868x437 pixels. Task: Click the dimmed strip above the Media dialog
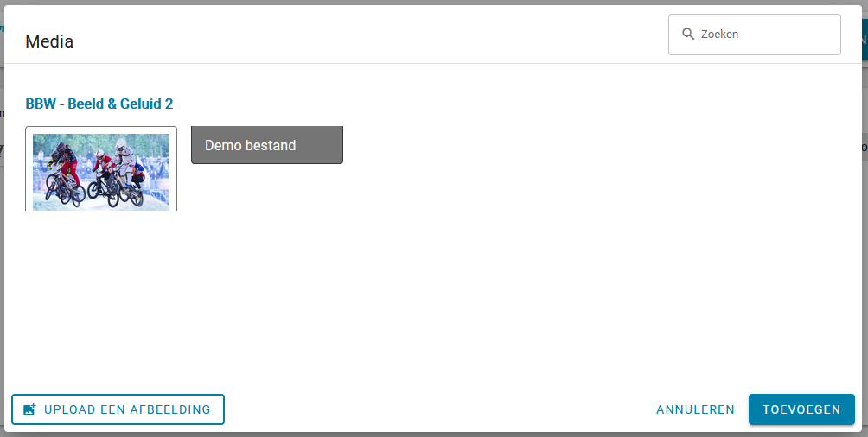[434, 3]
